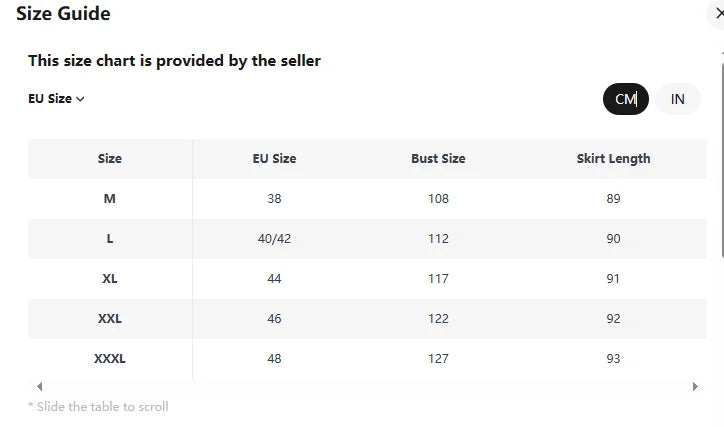
Task: Switch measurements to CM
Action: tap(626, 99)
